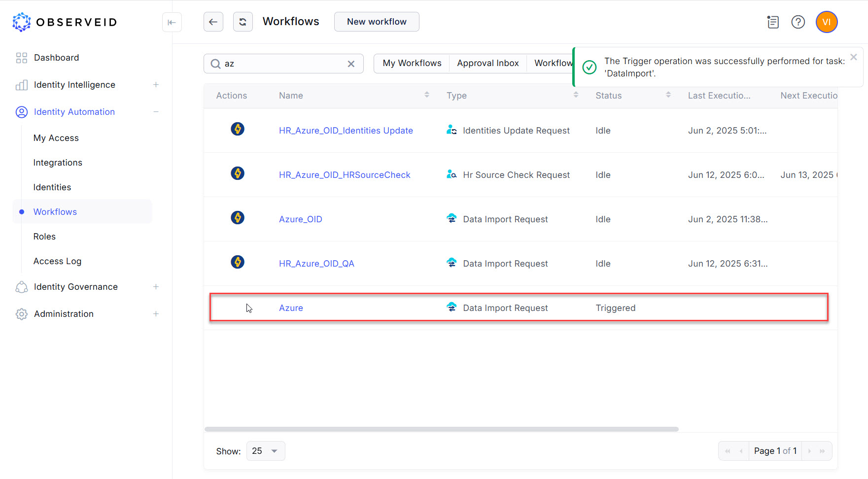Screen dimensions: 868x479
Task: Switch to Approval Inbox tab
Action: pyautogui.click(x=487, y=63)
